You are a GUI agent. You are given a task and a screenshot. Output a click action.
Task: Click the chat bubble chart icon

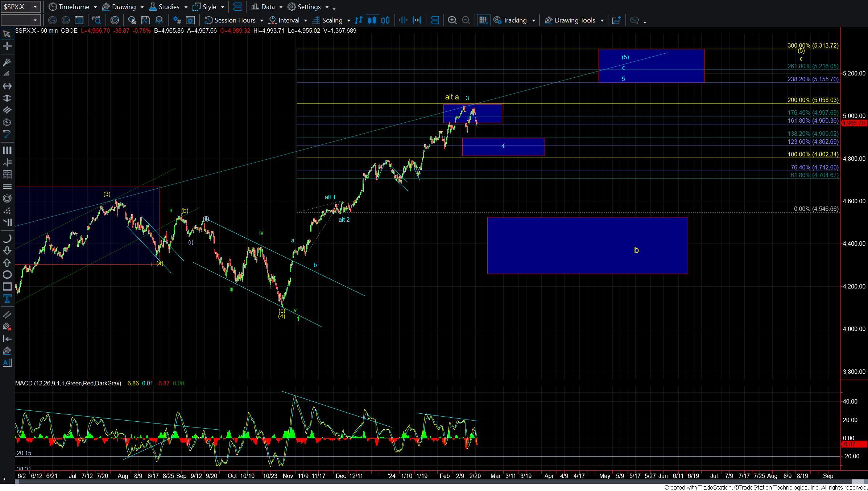pyautogui.click(x=634, y=20)
